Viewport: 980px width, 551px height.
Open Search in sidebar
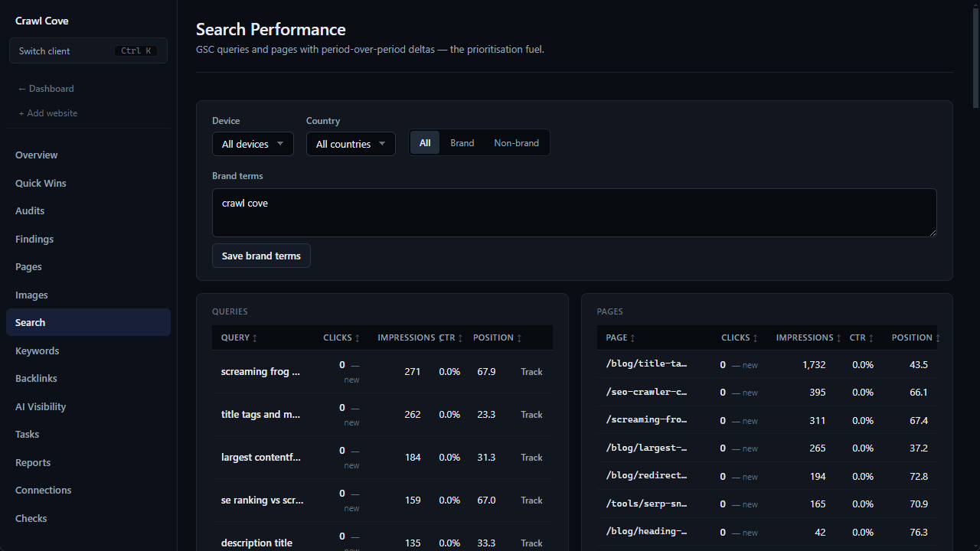(88, 322)
